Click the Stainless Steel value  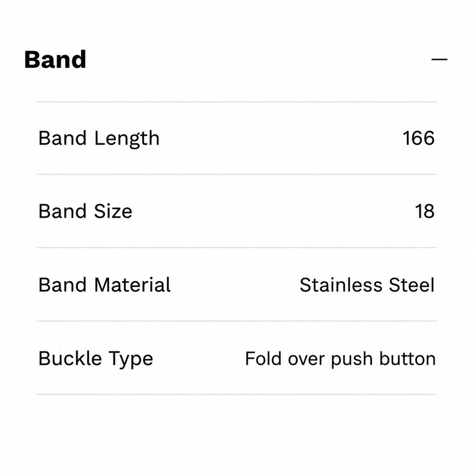(x=367, y=285)
